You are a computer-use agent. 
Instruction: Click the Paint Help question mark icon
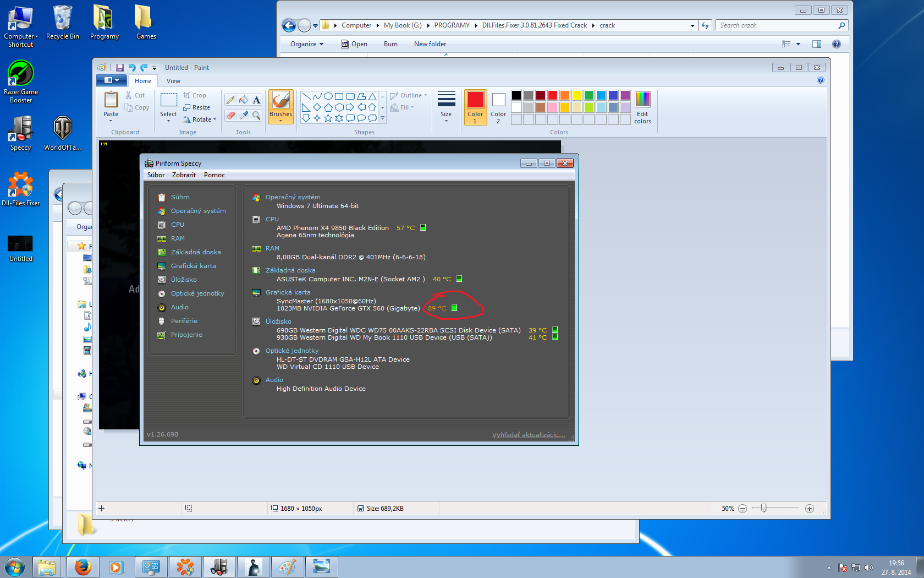point(821,80)
